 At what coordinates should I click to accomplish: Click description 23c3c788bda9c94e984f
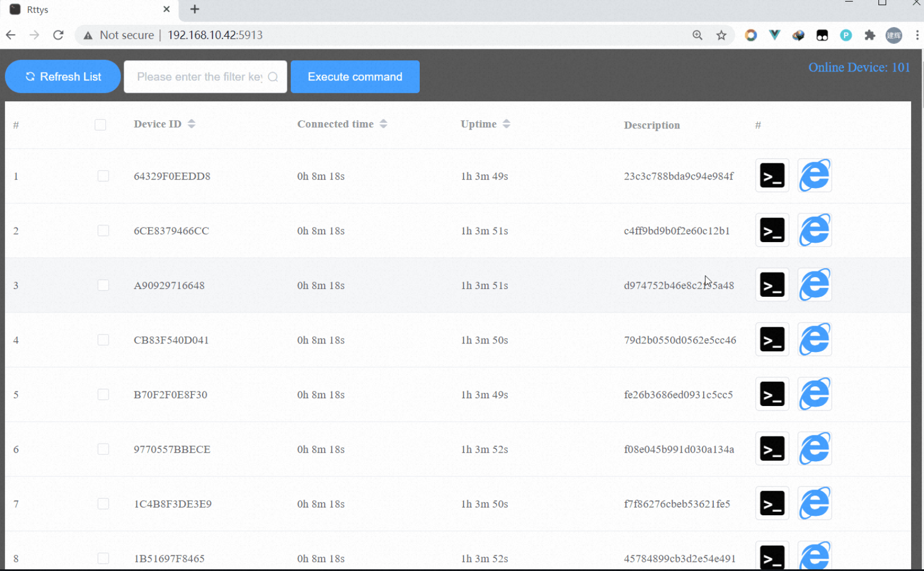tap(678, 176)
